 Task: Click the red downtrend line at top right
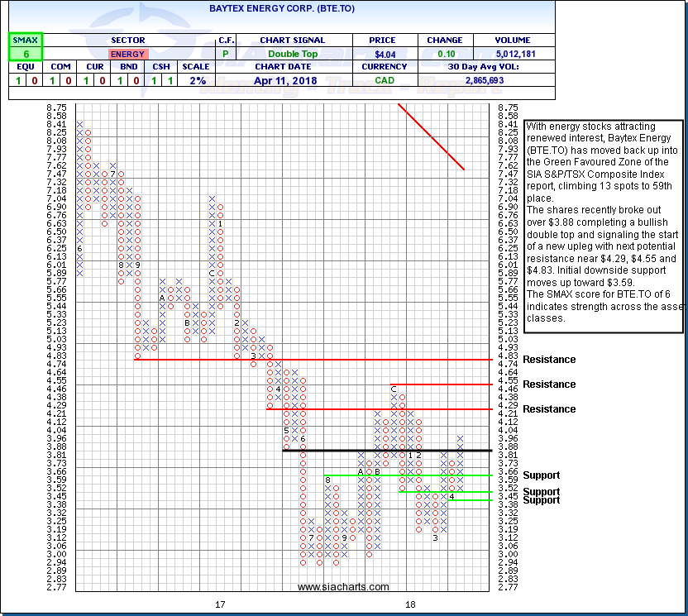pyautogui.click(x=431, y=136)
